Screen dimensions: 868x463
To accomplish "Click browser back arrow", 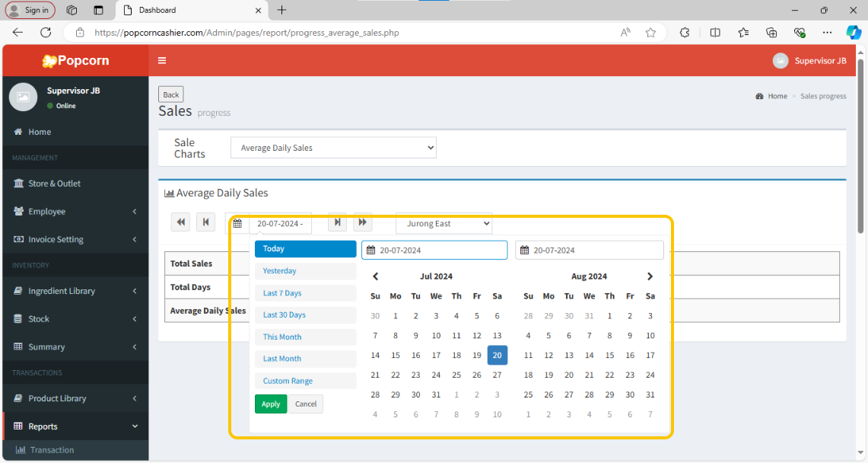I will tap(17, 33).
